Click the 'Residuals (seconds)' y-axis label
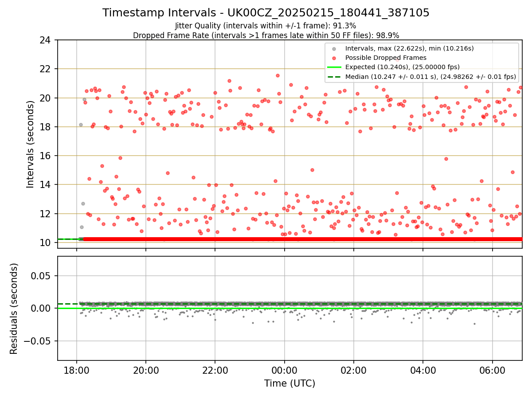Screen dimensions: 532x399 (14, 309)
